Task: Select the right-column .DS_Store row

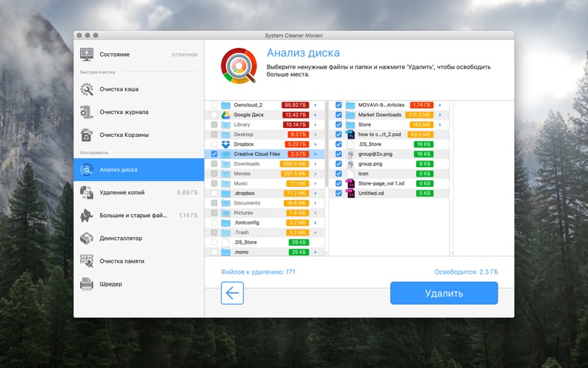Action: coord(390,144)
